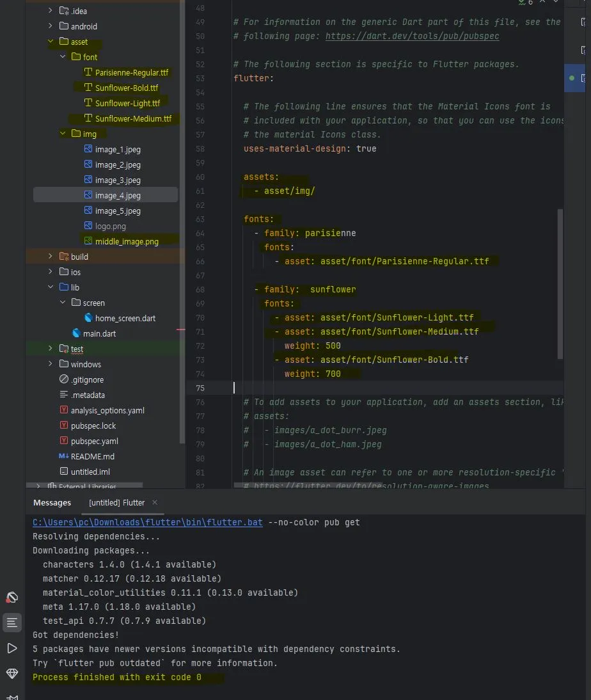This screenshot has width=591, height=700.
Task: Expand the android folder
Action: 50,26
